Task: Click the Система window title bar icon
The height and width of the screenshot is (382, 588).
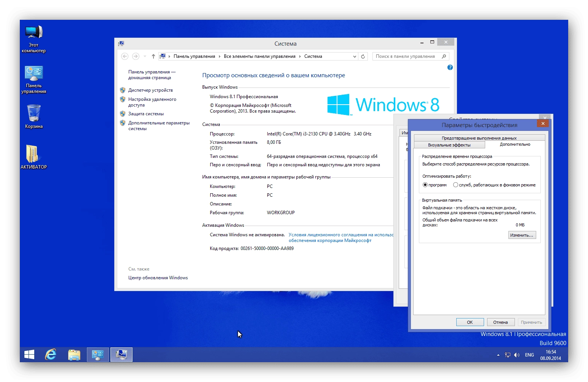Action: click(x=121, y=43)
